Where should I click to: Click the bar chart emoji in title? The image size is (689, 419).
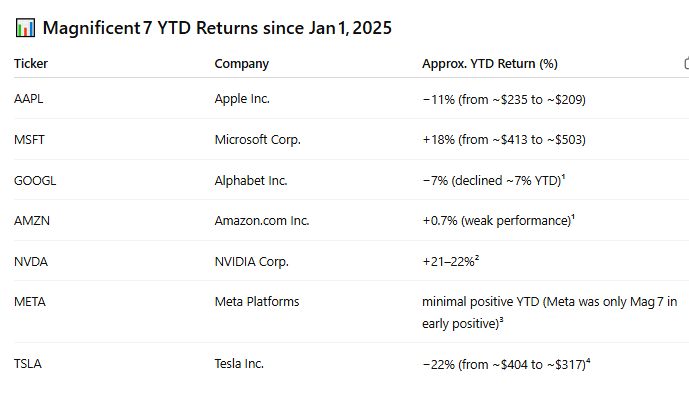25,28
